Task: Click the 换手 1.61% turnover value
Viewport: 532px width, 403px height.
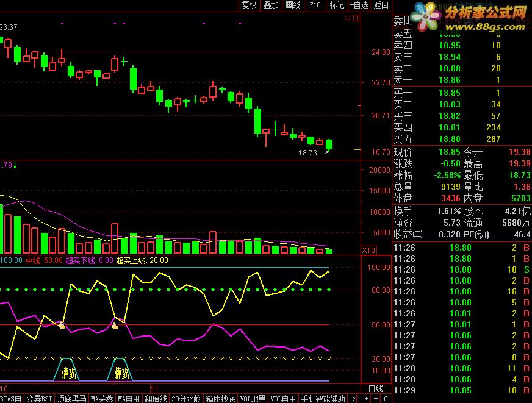Action: click(x=448, y=211)
